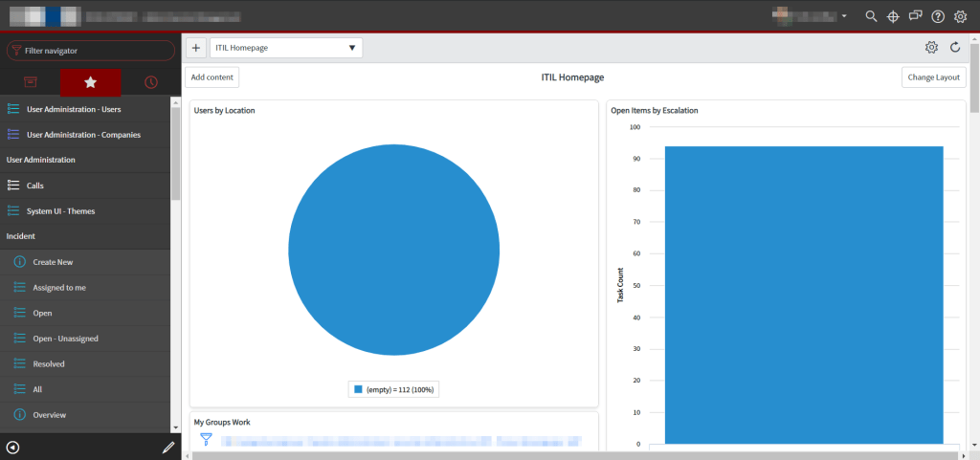Click the plus icon to create homepage
Image resolution: width=980 pixels, height=460 pixels.
195,48
